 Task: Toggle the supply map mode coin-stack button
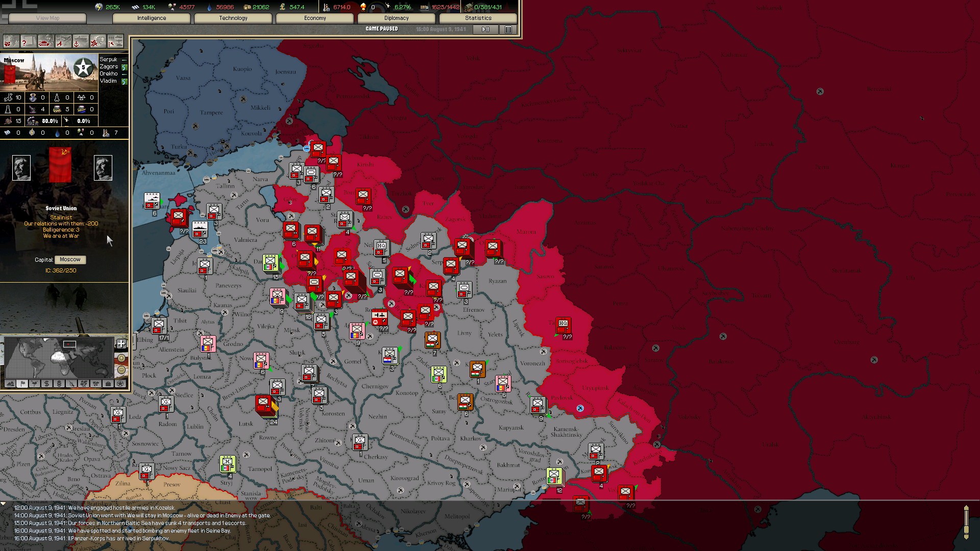point(59,384)
